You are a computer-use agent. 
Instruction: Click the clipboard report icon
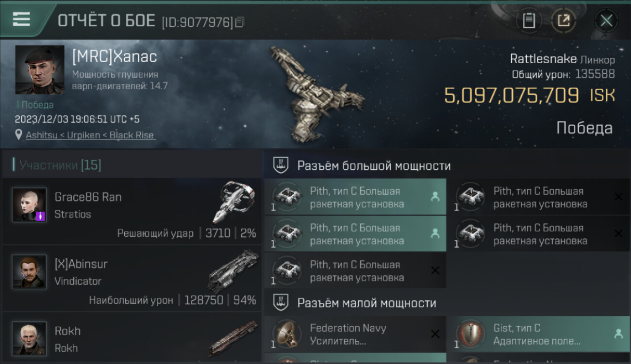(x=529, y=20)
